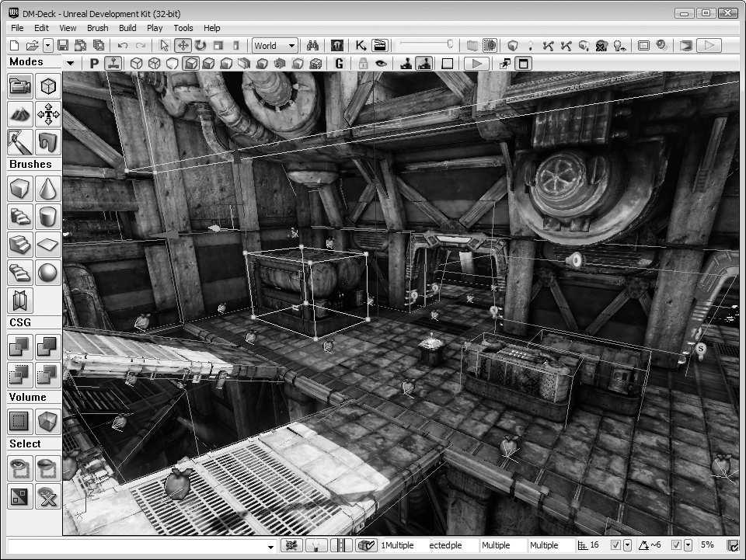Image resolution: width=746 pixels, height=560 pixels.
Task: Open the File menu
Action: (x=17, y=28)
